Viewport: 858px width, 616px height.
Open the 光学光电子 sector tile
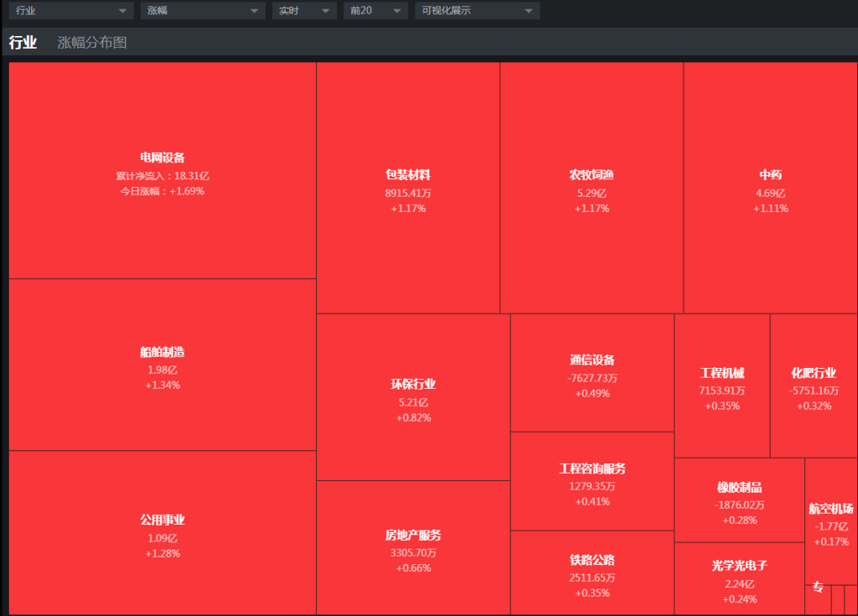[739, 580]
